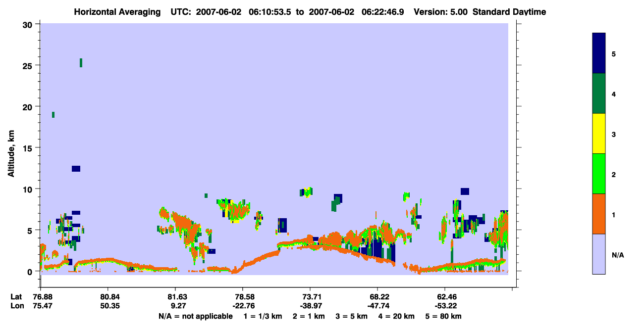Viewport: 644px width, 330px height.
Task: Click 'N/A = not applicable' legend text
Action: [x=195, y=316]
